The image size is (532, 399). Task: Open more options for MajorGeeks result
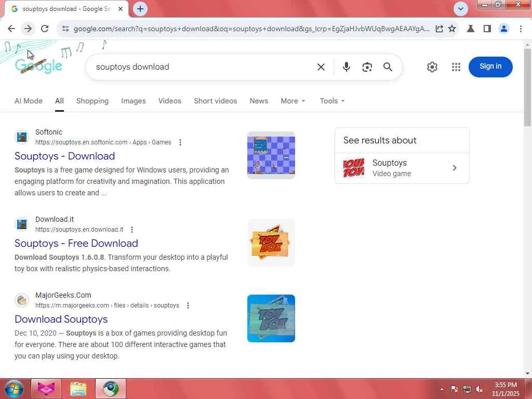pos(188,305)
